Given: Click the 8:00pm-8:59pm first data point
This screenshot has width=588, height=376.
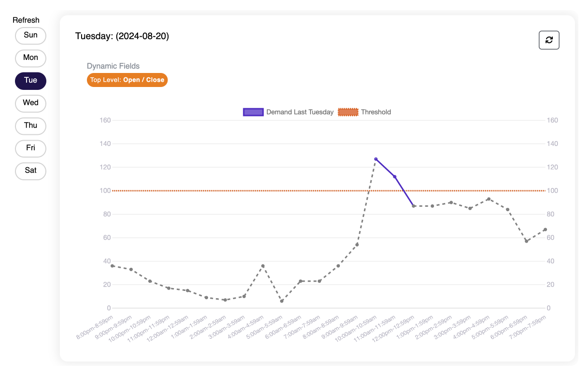Looking at the screenshot, I should tap(112, 266).
